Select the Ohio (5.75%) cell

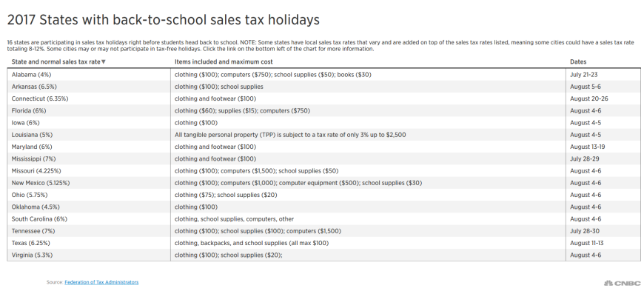click(89, 195)
